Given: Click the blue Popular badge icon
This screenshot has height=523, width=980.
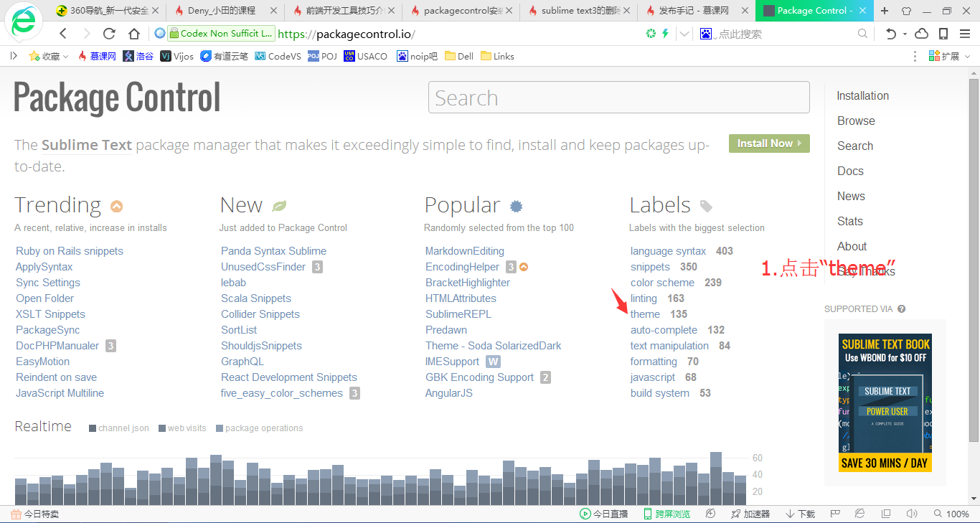Looking at the screenshot, I should point(517,207).
